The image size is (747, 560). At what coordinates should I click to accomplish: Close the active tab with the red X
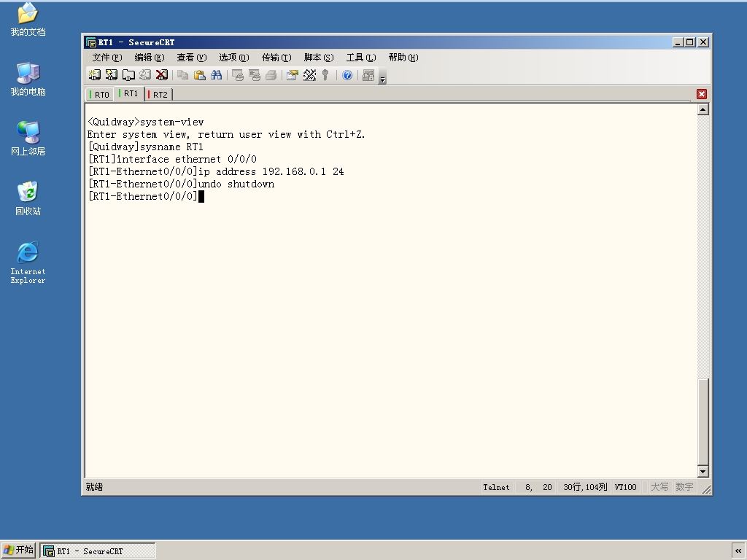point(701,94)
